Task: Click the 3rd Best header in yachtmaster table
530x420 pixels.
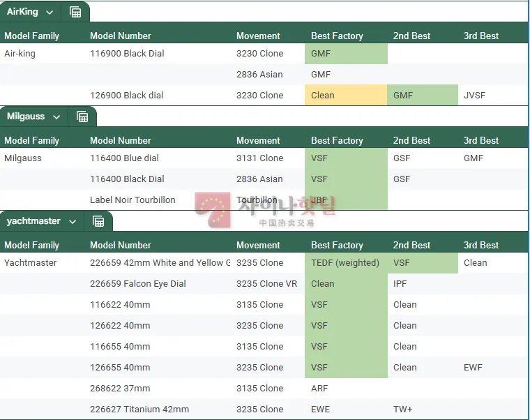Action: [x=481, y=245]
